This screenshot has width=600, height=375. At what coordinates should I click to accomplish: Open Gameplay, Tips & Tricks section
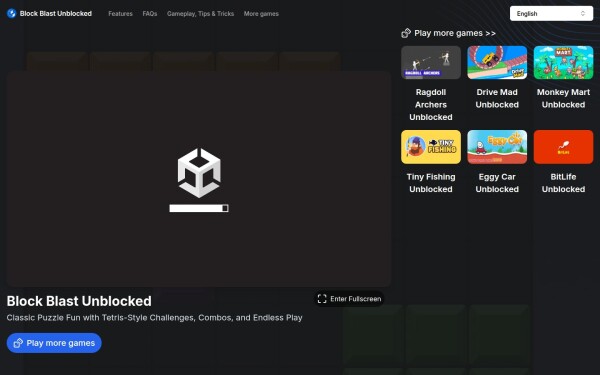point(200,14)
